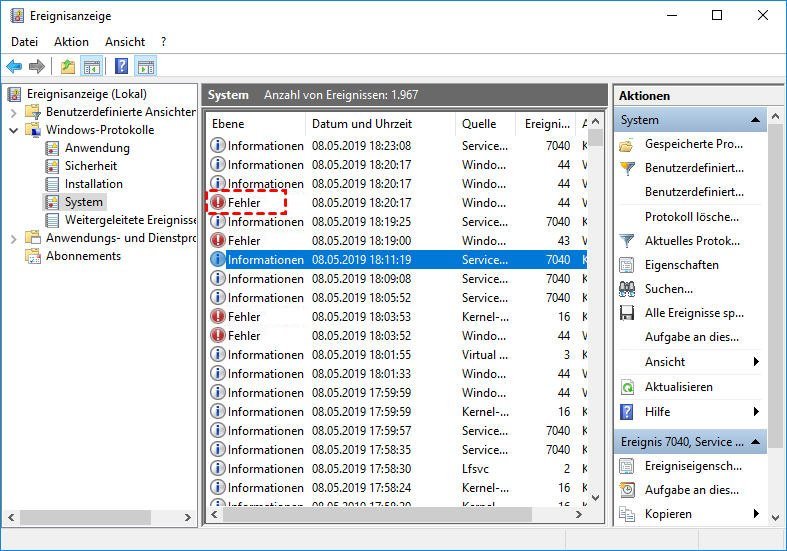Click the red error icon at 18:03:53

pyautogui.click(x=218, y=317)
